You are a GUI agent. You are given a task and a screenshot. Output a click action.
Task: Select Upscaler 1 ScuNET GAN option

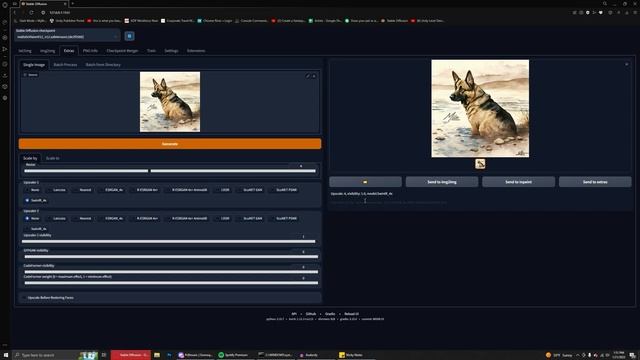click(249, 190)
